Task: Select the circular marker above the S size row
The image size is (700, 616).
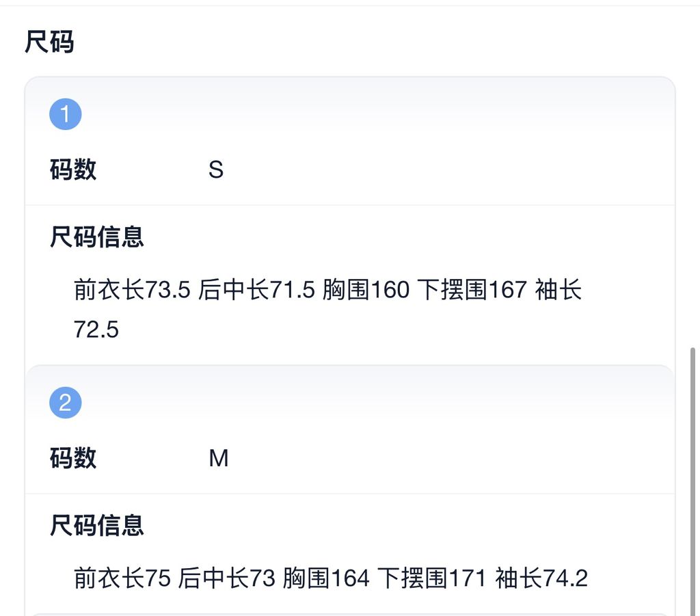Action: (65, 113)
